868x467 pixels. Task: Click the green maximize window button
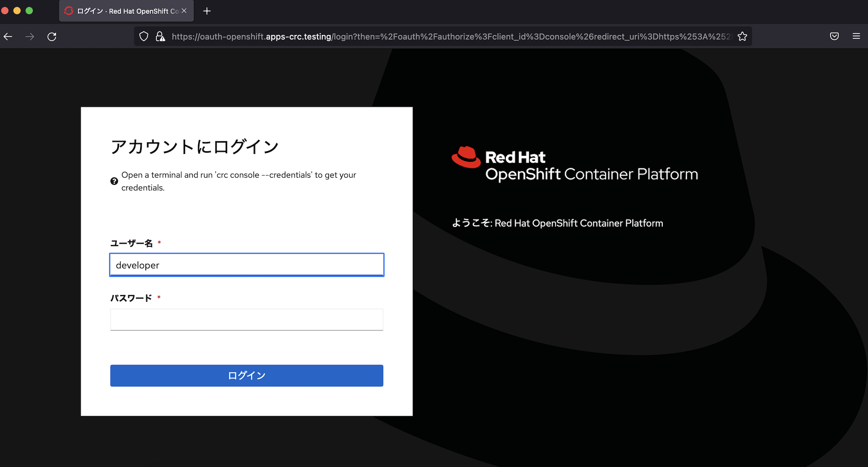(29, 11)
